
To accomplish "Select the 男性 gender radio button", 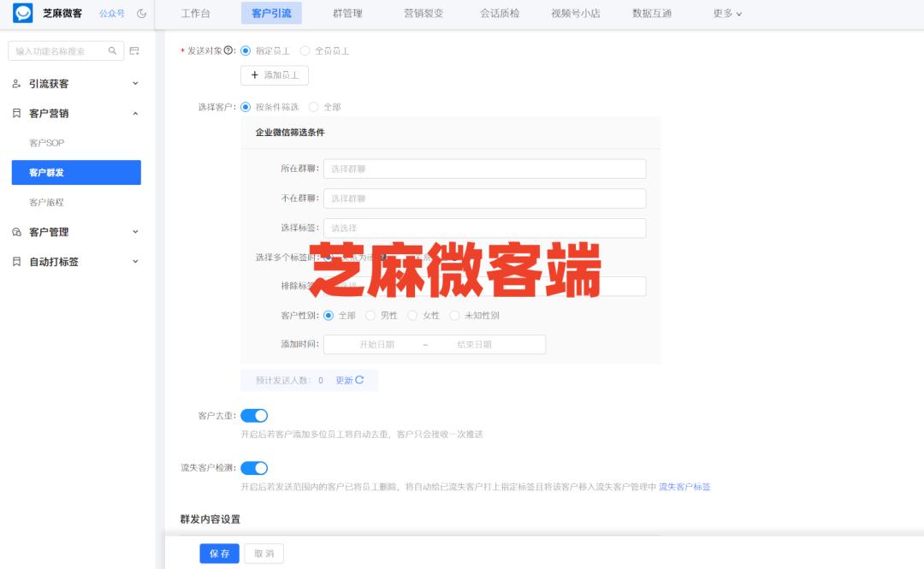I will (x=368, y=315).
